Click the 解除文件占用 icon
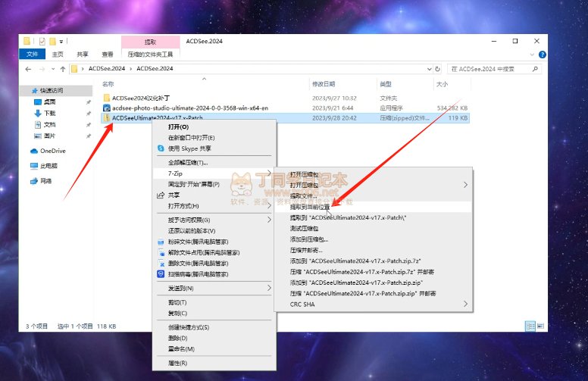The image size is (588, 381). pyautogui.click(x=161, y=253)
